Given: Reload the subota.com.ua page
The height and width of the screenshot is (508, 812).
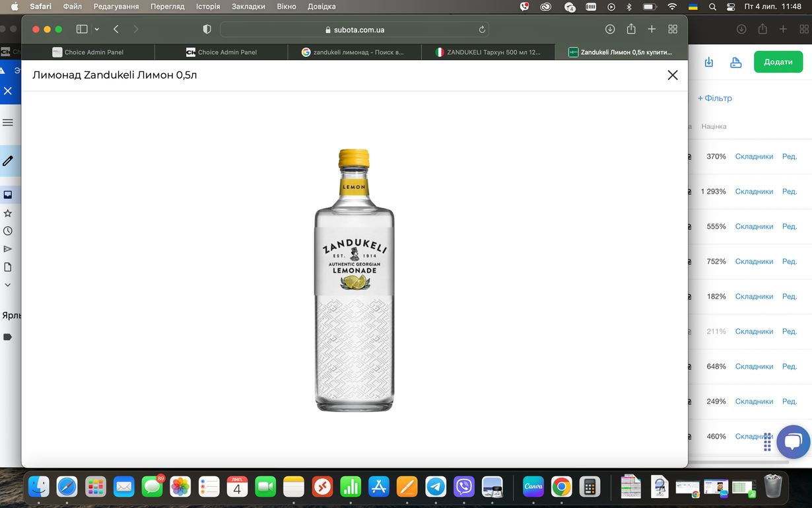Looking at the screenshot, I should (x=482, y=29).
